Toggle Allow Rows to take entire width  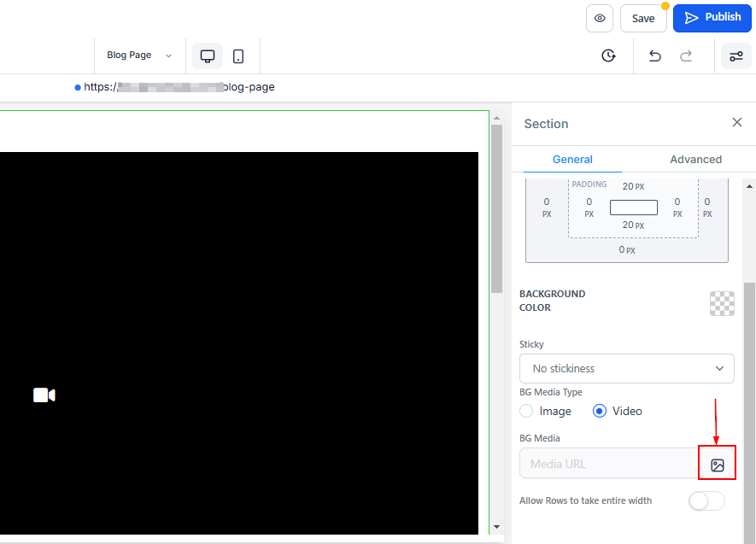706,501
